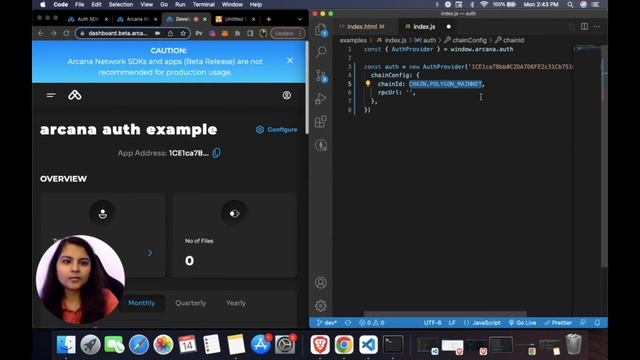Open the editor more actions ellipsis
640x360 pixels.
coord(597,27)
